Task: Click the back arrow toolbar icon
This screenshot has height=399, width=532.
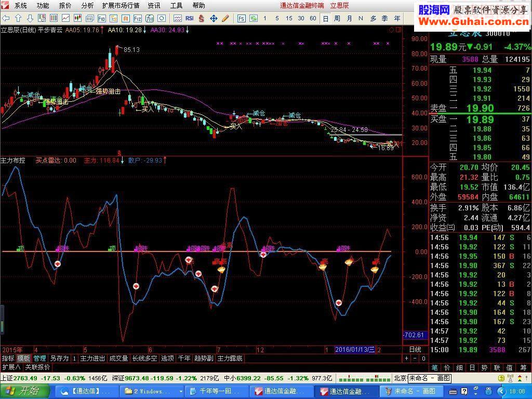Action: (x=6, y=18)
